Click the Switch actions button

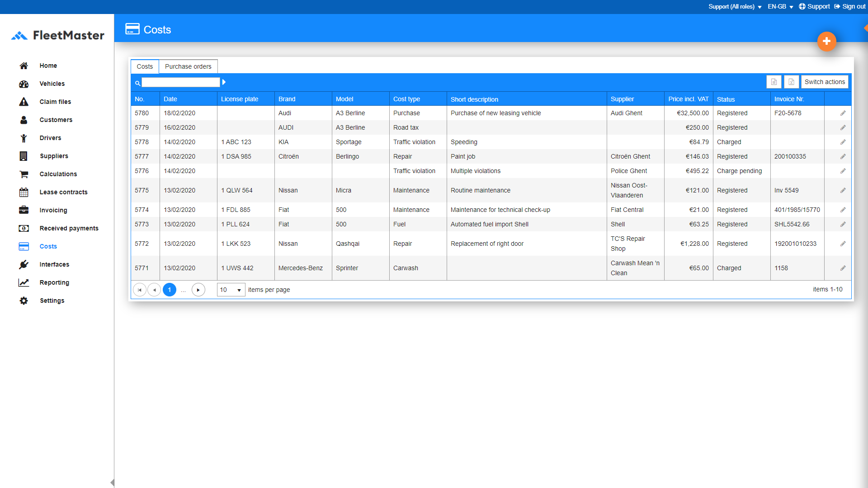click(x=825, y=82)
